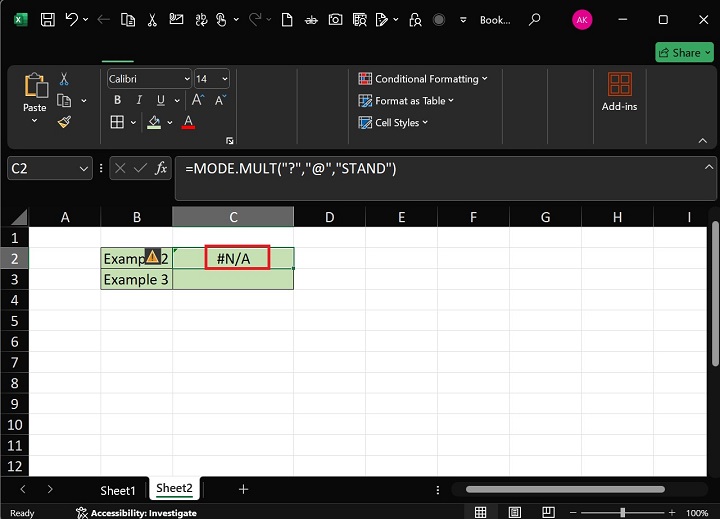Select the Sheet2 tab
Viewport: 720px width, 519px height.
pos(174,488)
